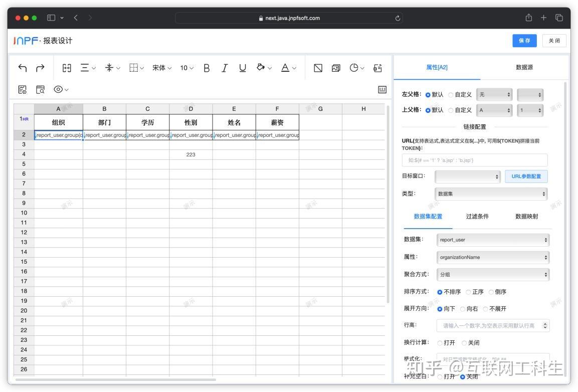Go back in browser history

(76, 18)
